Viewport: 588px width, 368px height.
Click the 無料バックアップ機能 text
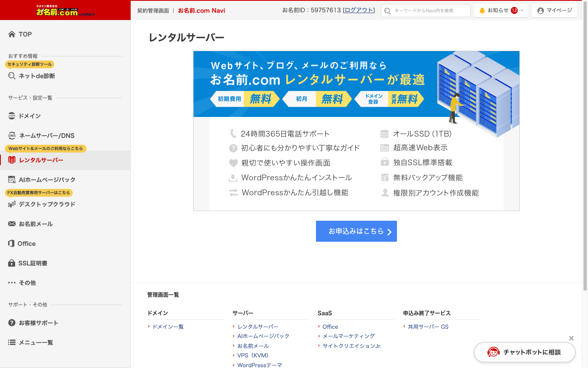(428, 177)
